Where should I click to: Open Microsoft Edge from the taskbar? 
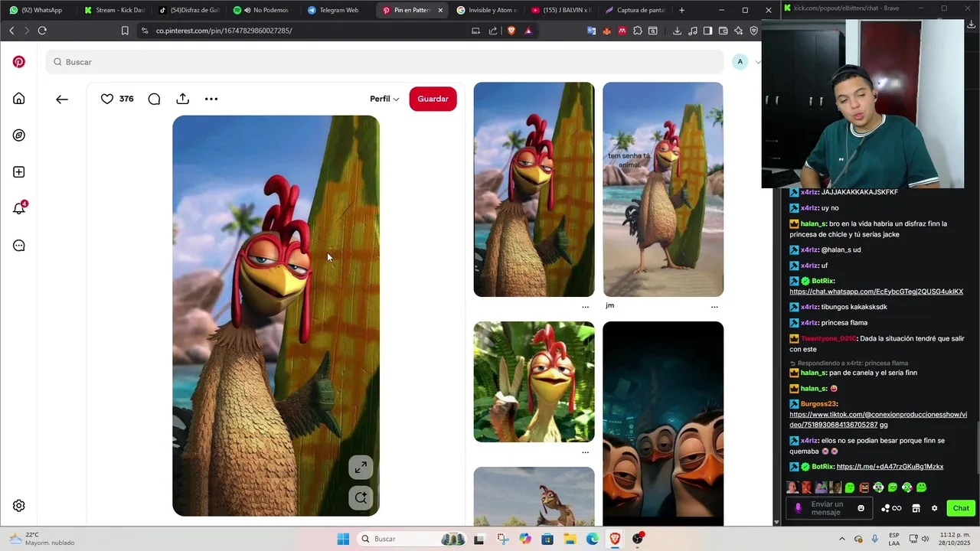tap(593, 539)
